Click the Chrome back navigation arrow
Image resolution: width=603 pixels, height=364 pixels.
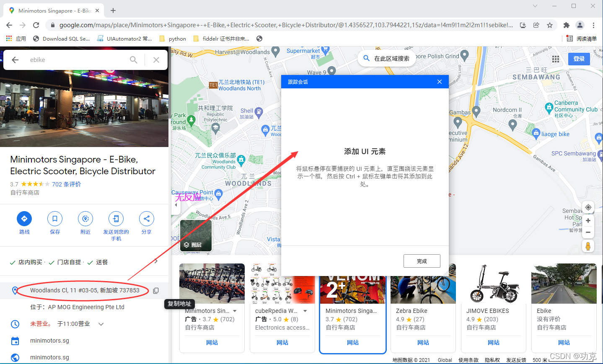[x=9, y=25]
